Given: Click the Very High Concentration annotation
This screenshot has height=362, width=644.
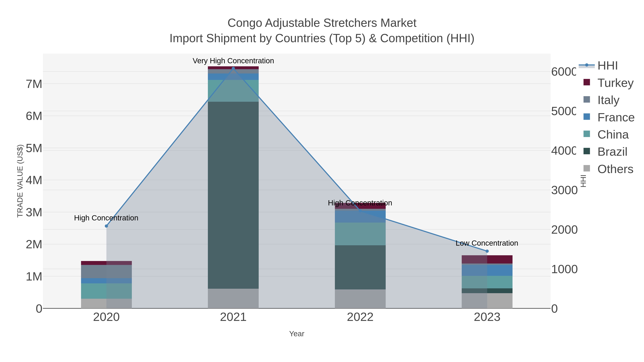Looking at the screenshot, I should point(233,61).
